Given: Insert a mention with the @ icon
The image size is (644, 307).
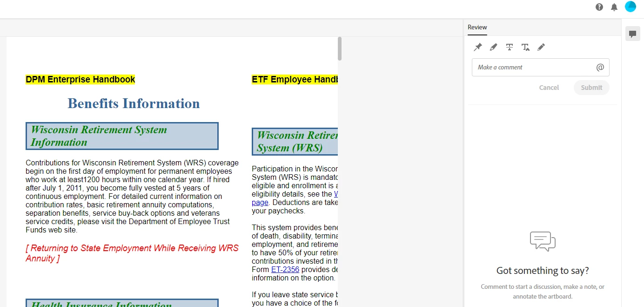Looking at the screenshot, I should pos(600,68).
